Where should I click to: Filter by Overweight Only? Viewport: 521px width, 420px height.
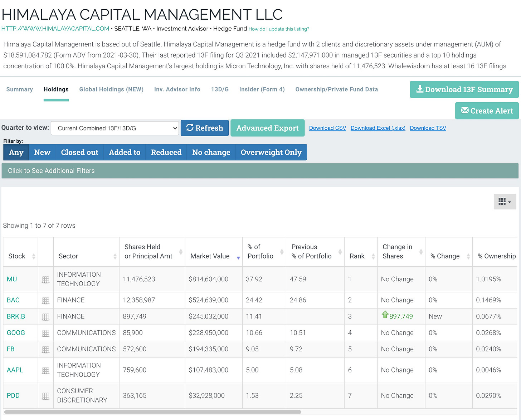271,152
